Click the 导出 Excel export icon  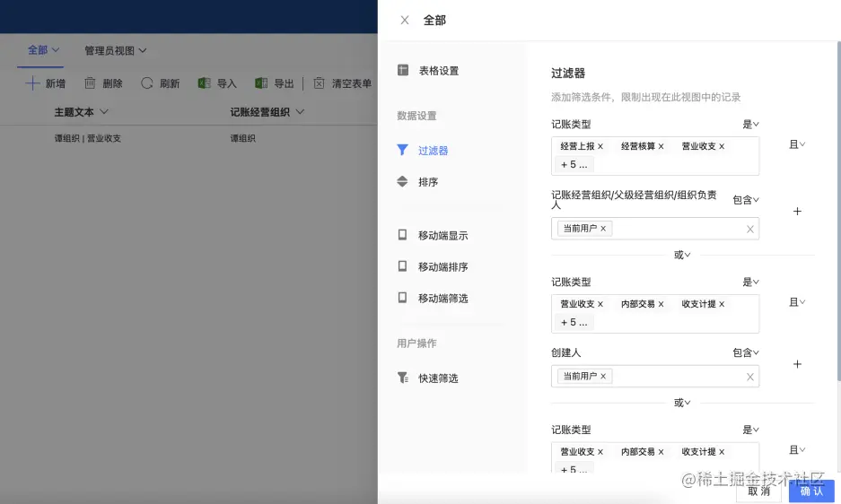pos(261,83)
